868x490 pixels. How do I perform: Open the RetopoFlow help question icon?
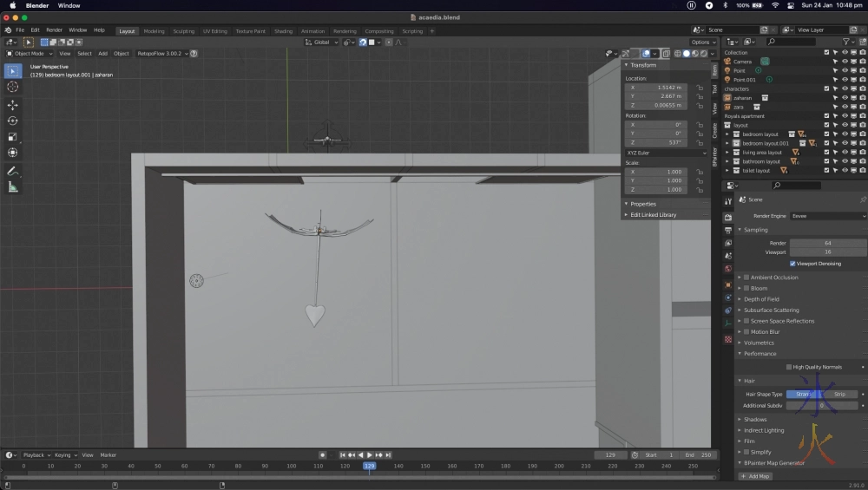click(x=194, y=54)
